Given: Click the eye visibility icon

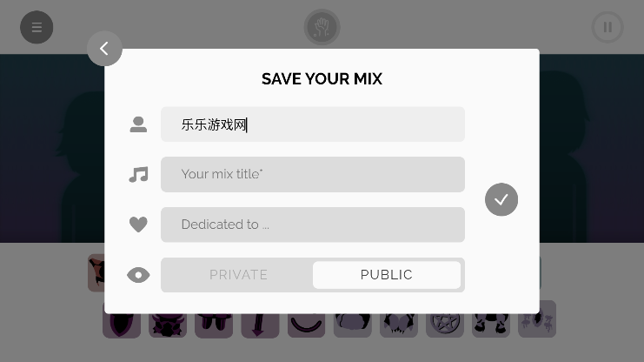Looking at the screenshot, I should pos(138,275).
